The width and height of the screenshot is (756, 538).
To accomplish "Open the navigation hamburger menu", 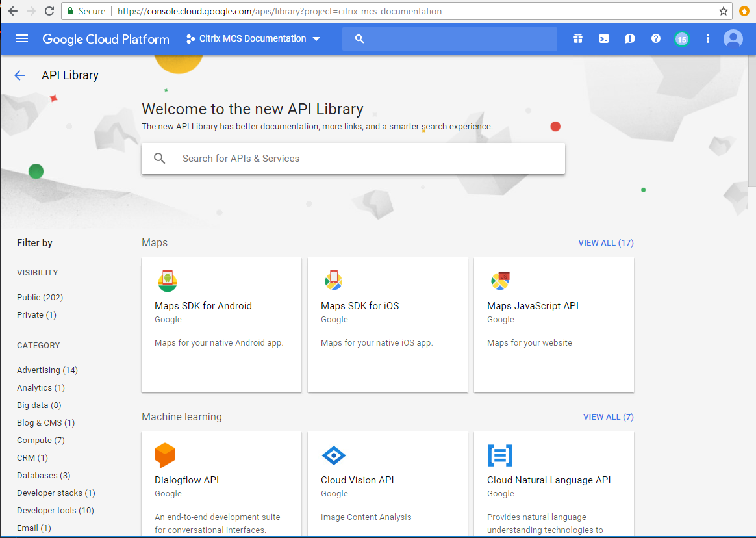I will click(x=21, y=38).
